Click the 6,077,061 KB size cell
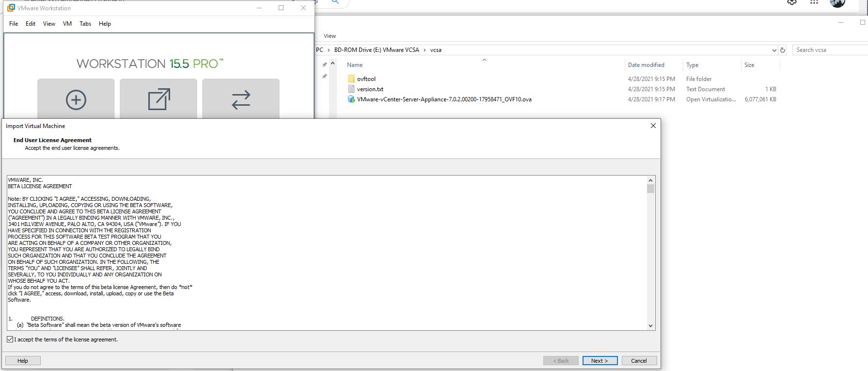Image resolution: width=868 pixels, height=371 pixels. pyautogui.click(x=760, y=99)
